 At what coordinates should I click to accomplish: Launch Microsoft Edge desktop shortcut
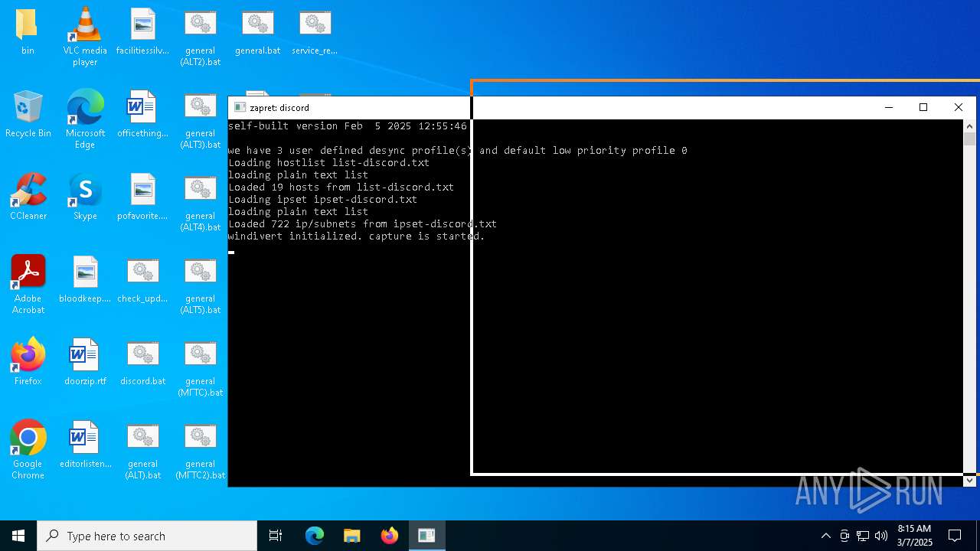(85, 119)
